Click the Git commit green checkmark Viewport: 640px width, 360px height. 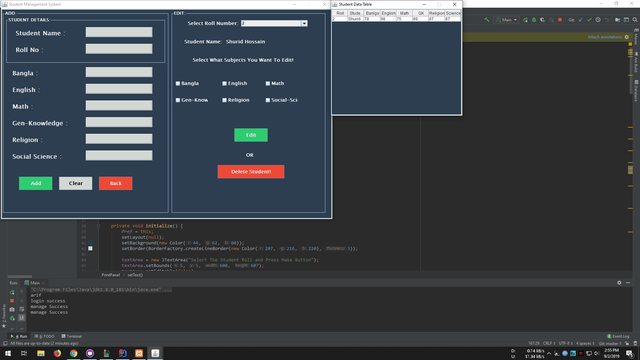click(589, 20)
